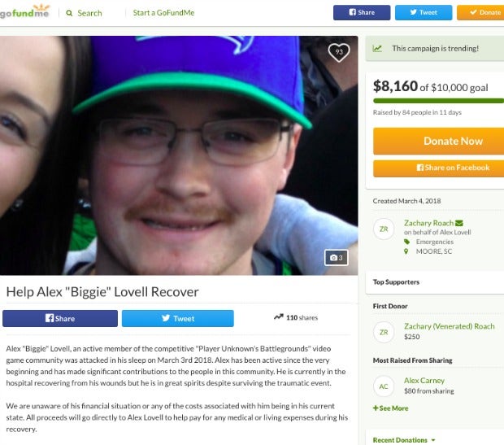
Task: Click the blue Tweet button below the title
Action: pos(178,318)
